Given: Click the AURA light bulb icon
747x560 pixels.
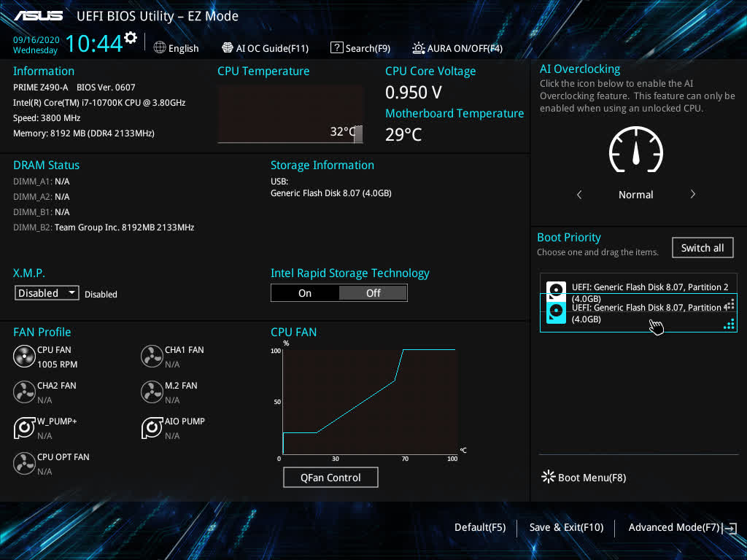Looking at the screenshot, I should click(418, 47).
